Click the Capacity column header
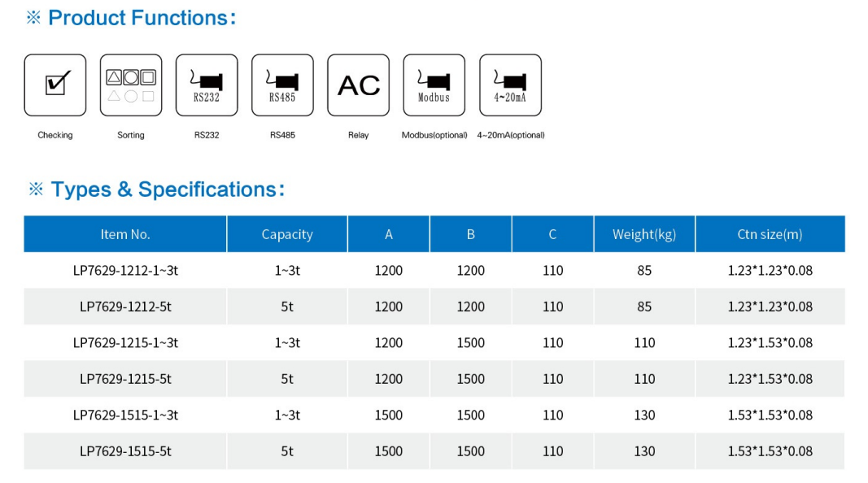Screen dimensions: 868x483 pyautogui.click(x=287, y=234)
